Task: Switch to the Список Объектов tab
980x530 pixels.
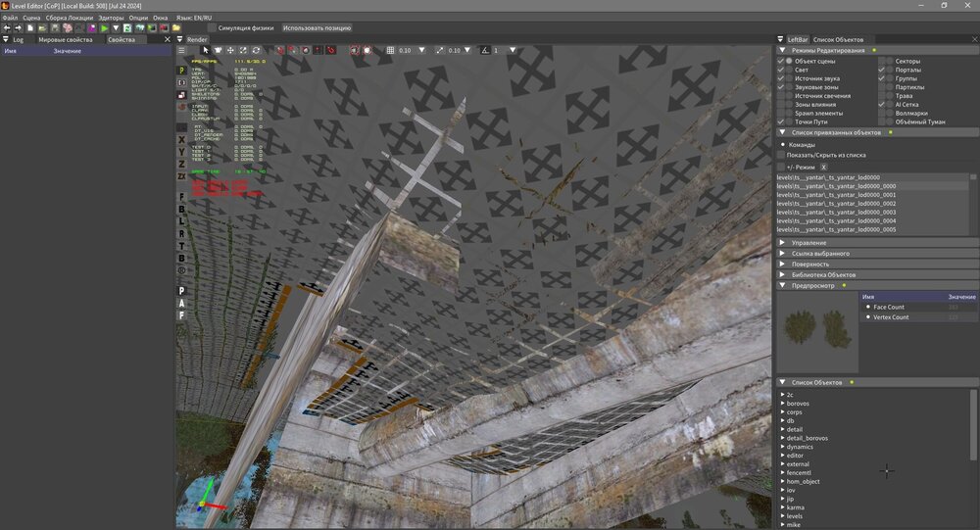Action: [x=838, y=39]
